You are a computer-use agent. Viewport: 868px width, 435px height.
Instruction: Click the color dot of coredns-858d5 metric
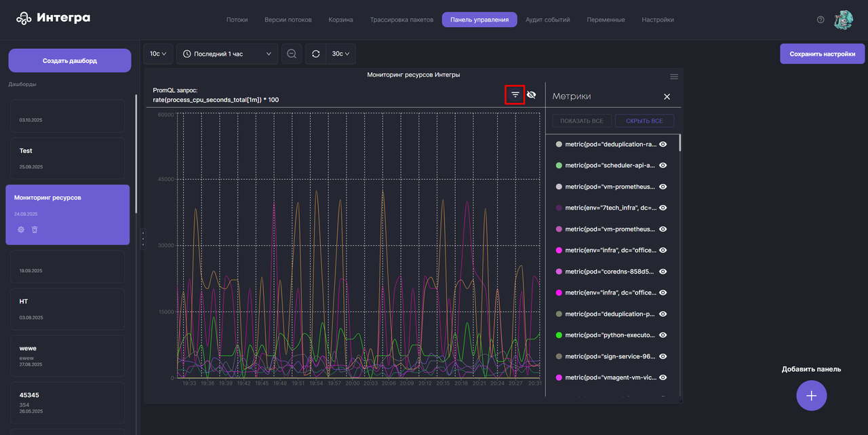[559, 271]
